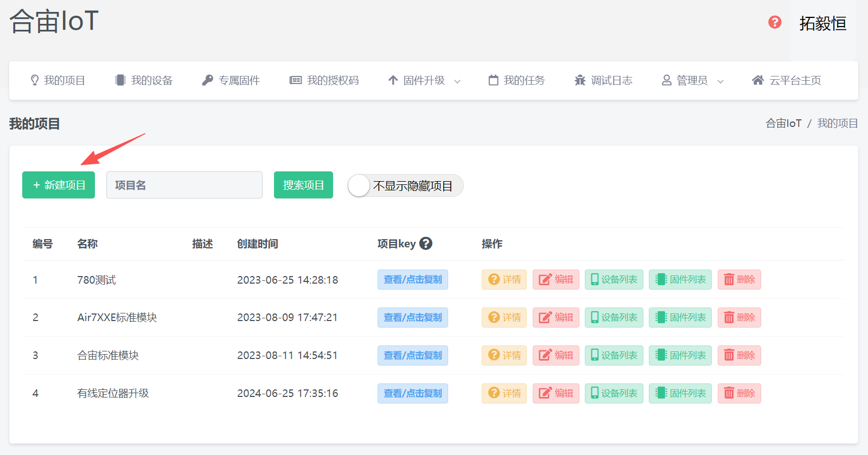Image resolution: width=868 pixels, height=455 pixels.
Task: Open 调试日志 from the navigation bar
Action: pyautogui.click(x=603, y=80)
